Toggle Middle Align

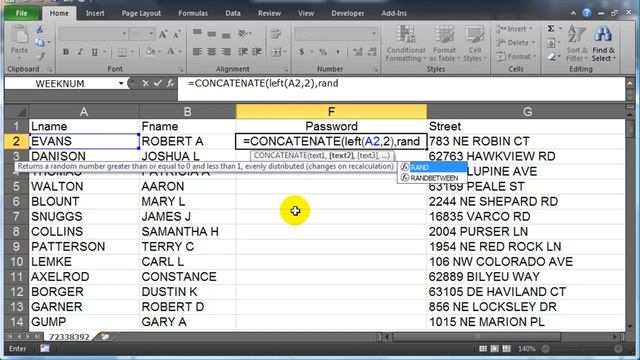point(211,33)
